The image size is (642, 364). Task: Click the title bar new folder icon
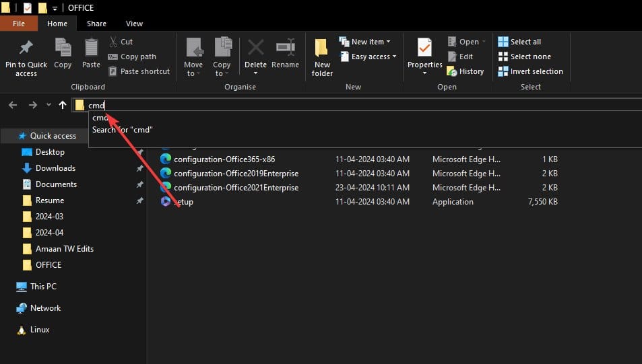click(42, 8)
